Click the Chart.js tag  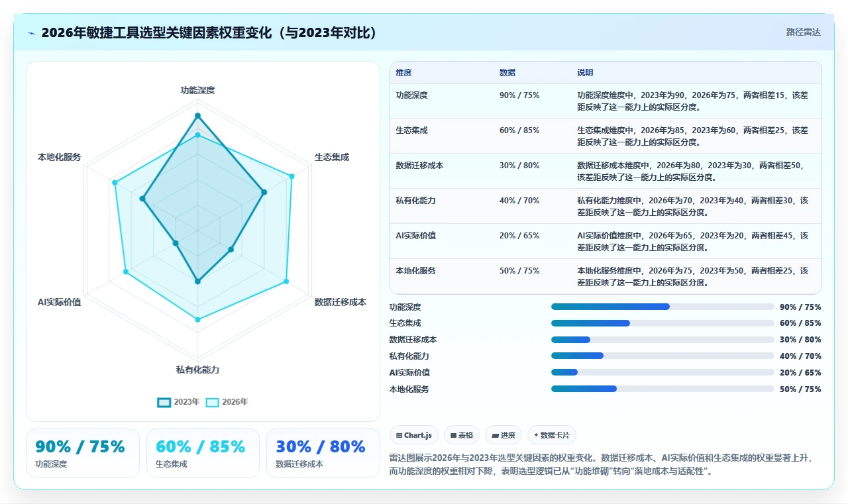click(x=414, y=435)
